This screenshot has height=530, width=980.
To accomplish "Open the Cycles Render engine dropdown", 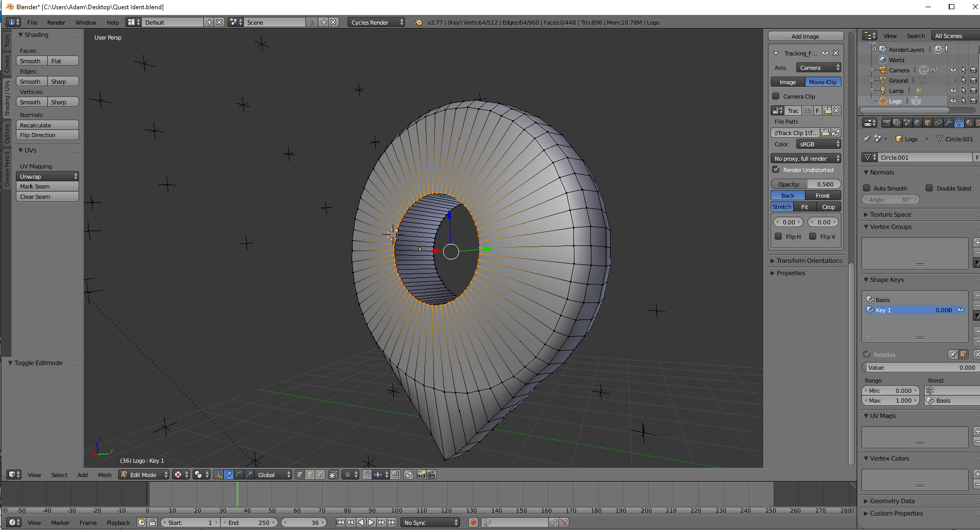I will (376, 22).
